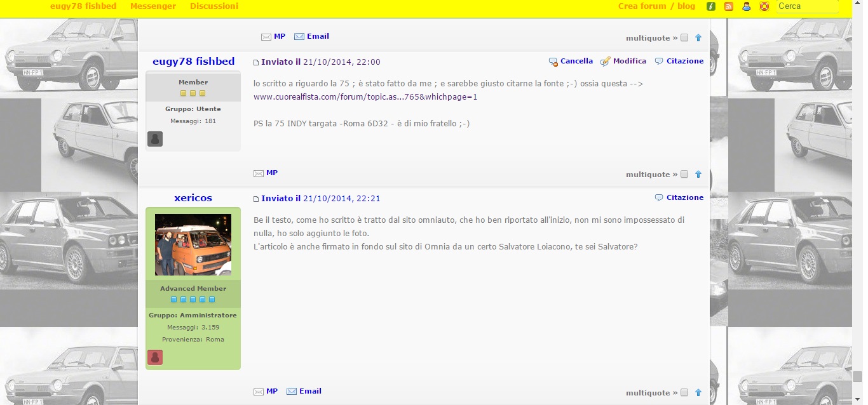Click the red gender icon in xericos's profile box

coord(155,357)
